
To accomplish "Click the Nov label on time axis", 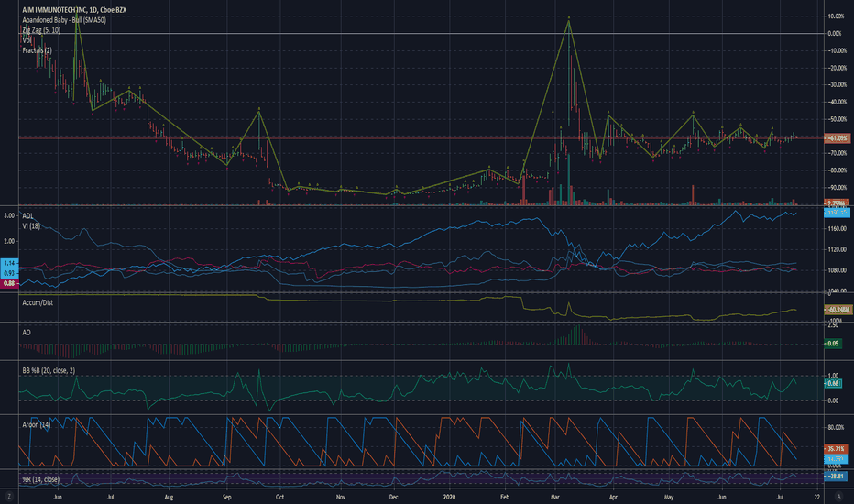I will pos(340,497).
